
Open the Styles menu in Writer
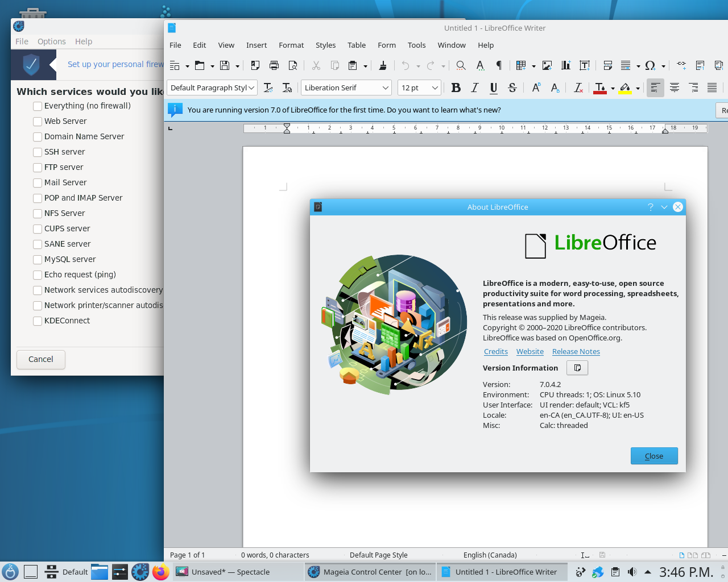click(x=326, y=45)
